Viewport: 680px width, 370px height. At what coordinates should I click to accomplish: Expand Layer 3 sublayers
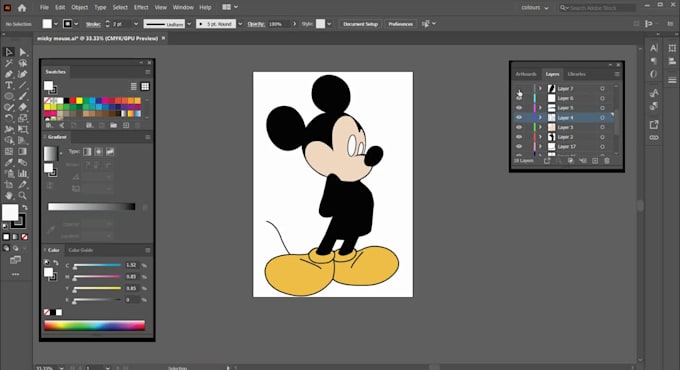540,127
